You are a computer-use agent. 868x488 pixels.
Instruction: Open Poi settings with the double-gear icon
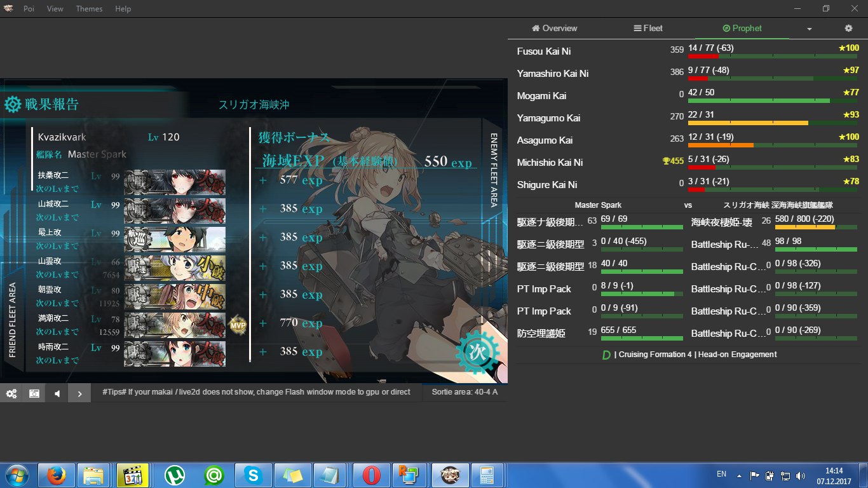coord(11,393)
